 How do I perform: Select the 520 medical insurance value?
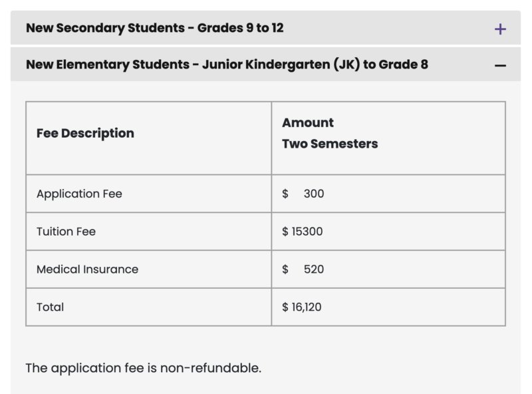point(314,270)
